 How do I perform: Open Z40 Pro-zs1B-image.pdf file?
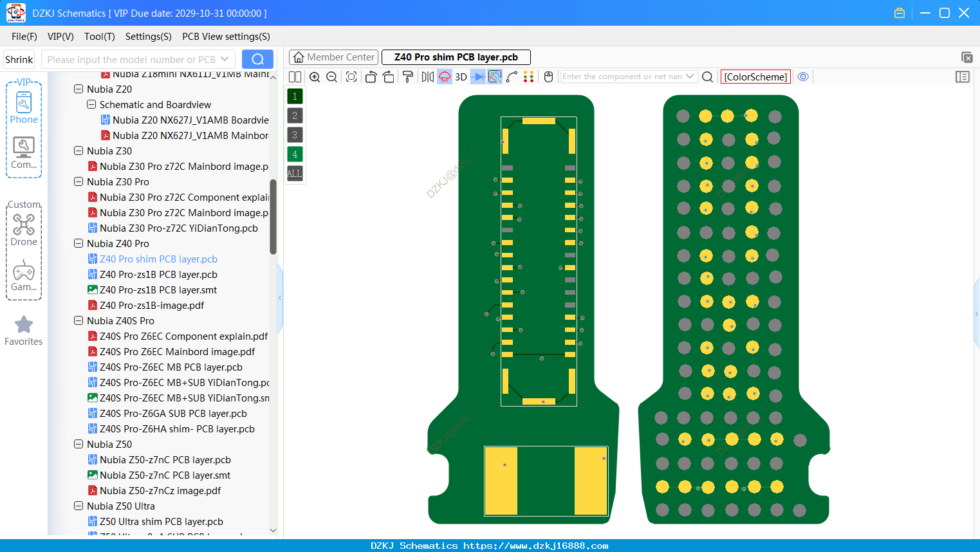[x=152, y=306]
